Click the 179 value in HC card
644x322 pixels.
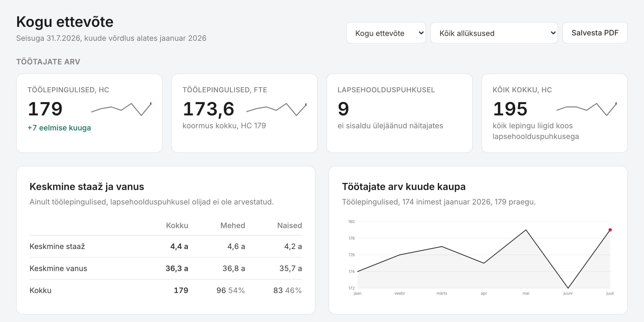tap(45, 109)
